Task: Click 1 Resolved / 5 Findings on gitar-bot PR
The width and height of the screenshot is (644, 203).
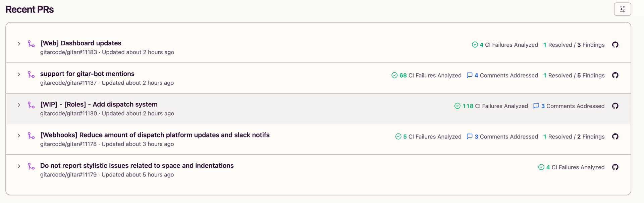Action: point(574,75)
